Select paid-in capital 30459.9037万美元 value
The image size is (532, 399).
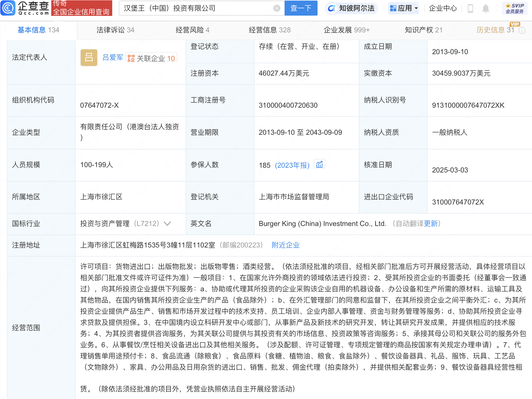(461, 73)
